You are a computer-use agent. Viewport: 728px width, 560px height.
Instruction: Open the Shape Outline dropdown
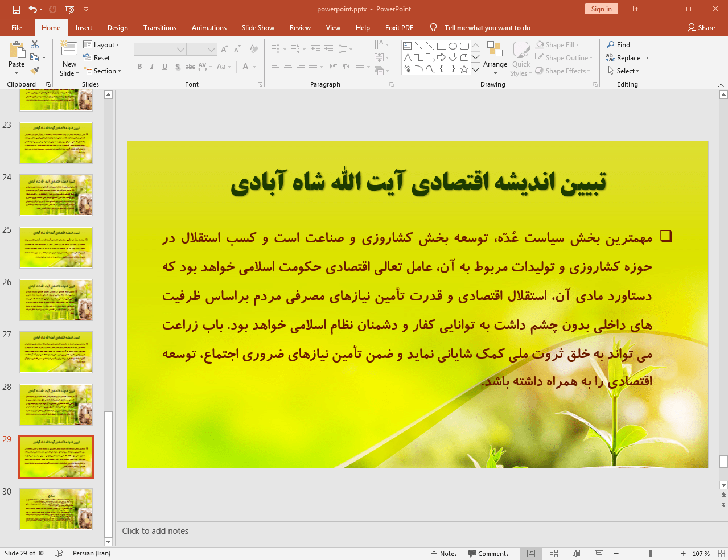coord(564,58)
